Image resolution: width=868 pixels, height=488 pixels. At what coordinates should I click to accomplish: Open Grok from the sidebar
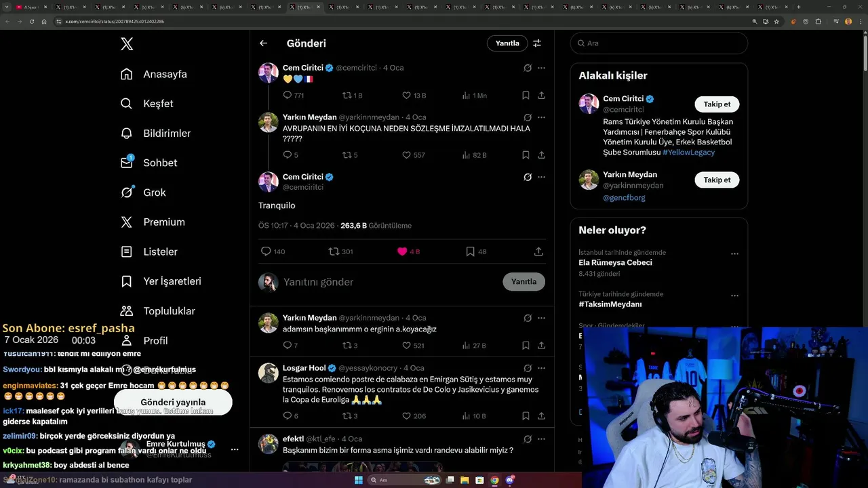142,192
